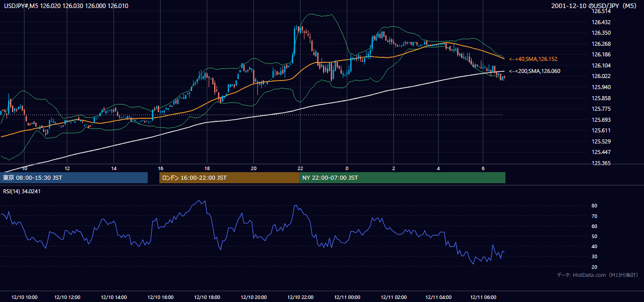
Task: Click price axis value 125.365
Action: click(x=601, y=163)
